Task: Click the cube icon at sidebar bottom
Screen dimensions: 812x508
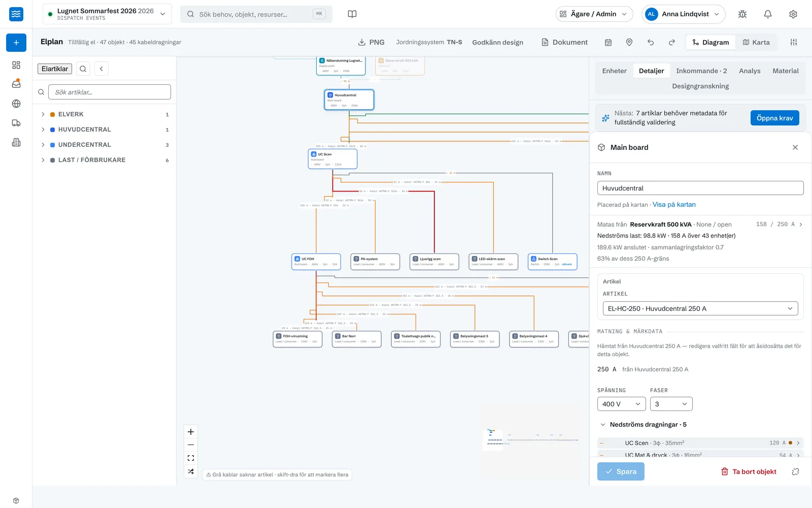Action: click(x=16, y=500)
